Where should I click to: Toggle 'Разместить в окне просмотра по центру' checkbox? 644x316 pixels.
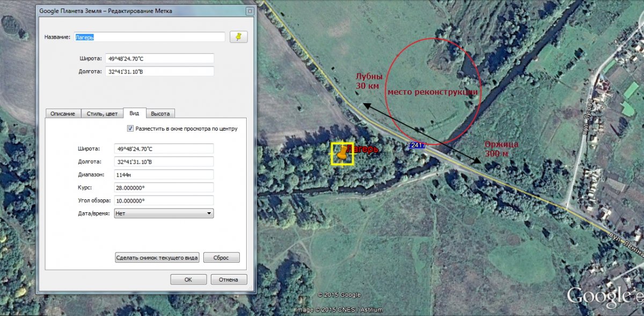point(130,128)
